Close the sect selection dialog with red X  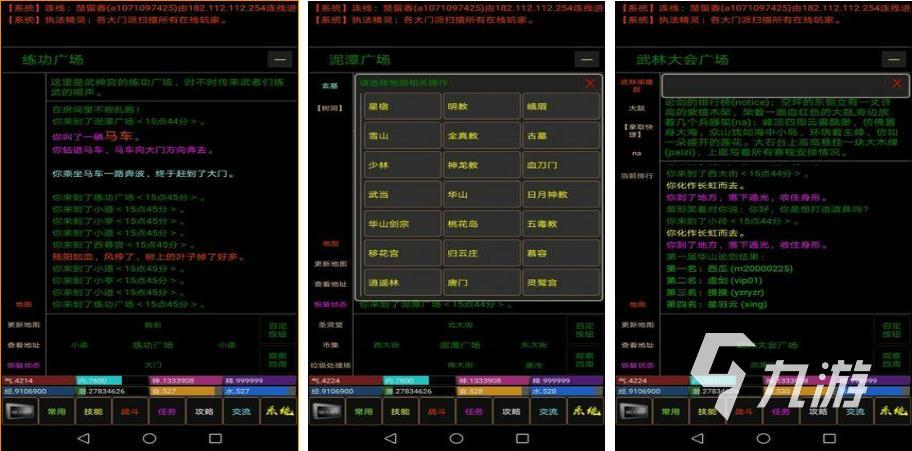pos(590,84)
